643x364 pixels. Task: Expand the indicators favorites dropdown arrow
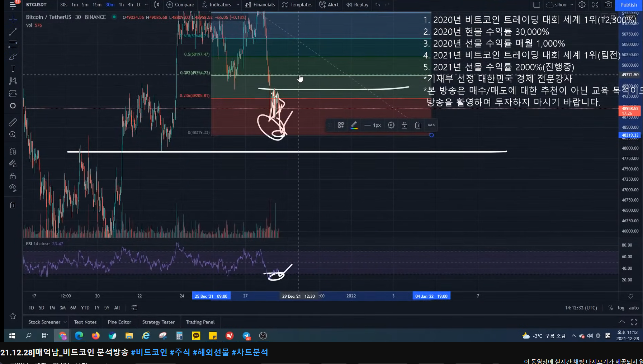tap(237, 5)
